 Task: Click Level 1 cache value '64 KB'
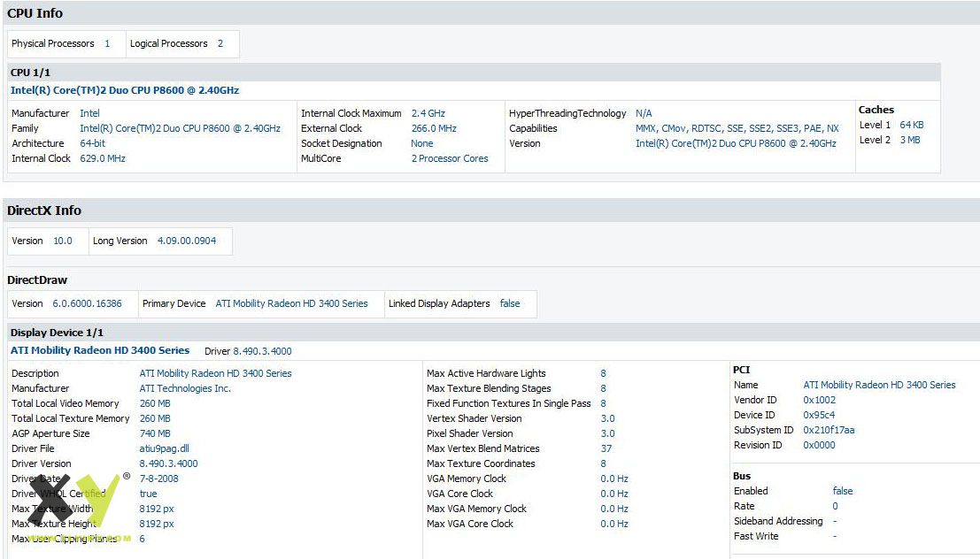click(911, 125)
